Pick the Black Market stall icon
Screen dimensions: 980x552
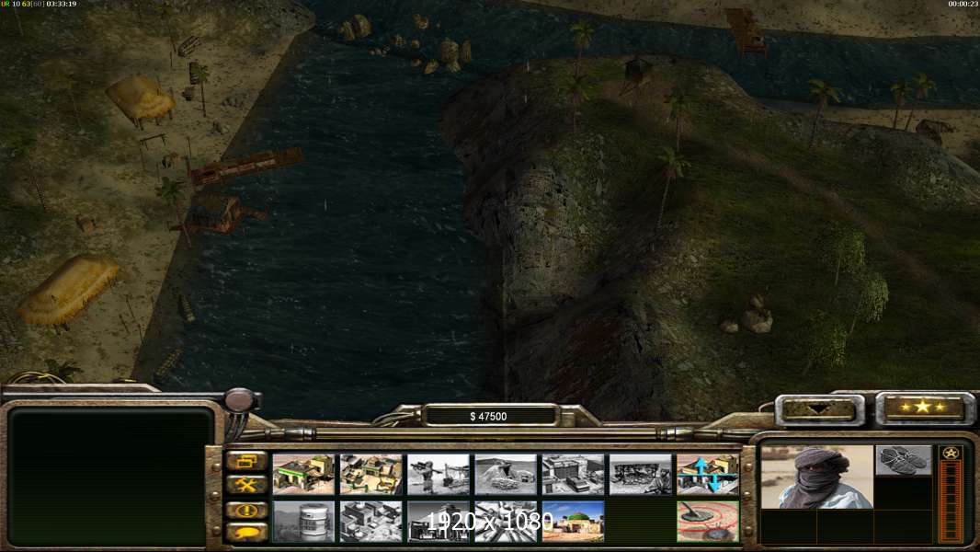[641, 475]
